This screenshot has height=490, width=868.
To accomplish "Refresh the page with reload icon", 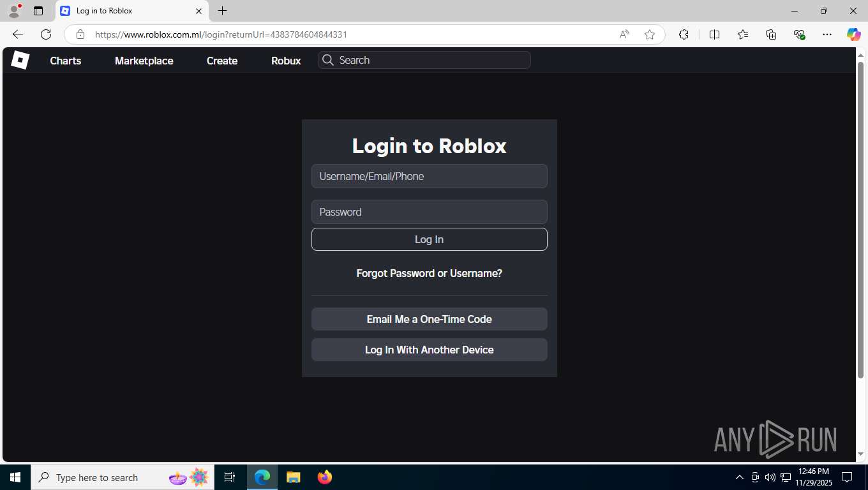I will tap(46, 34).
